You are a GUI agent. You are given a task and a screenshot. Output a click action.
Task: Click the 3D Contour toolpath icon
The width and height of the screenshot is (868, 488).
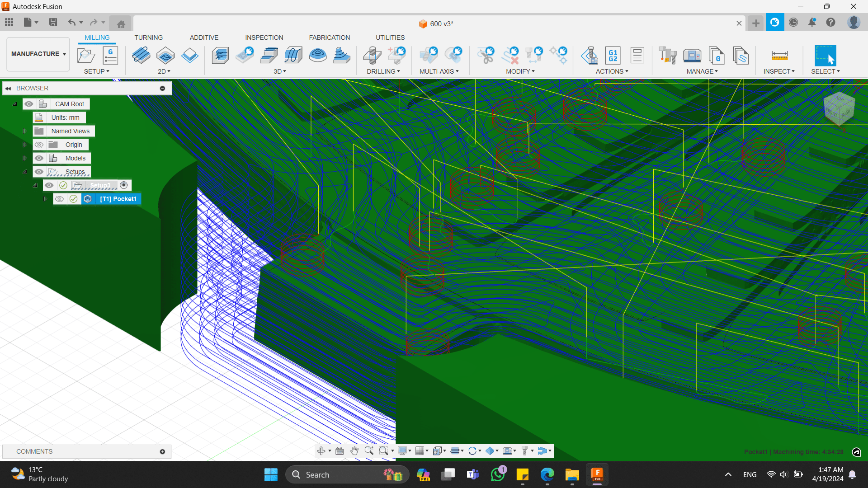pyautogui.click(x=293, y=56)
